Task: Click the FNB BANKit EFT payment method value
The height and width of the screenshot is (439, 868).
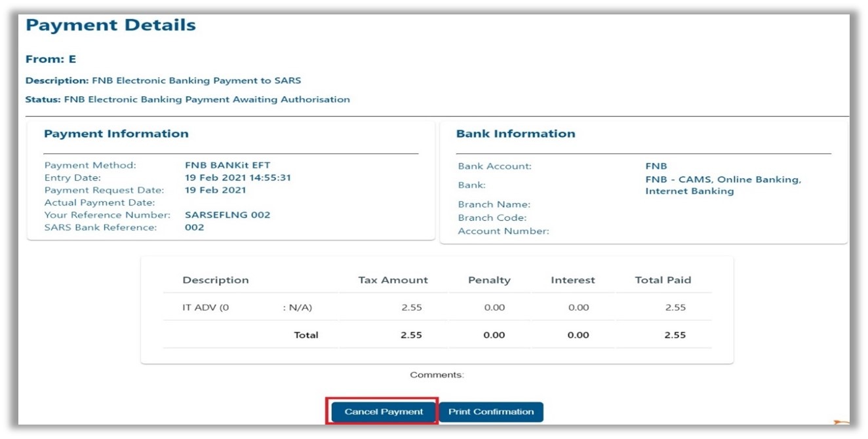Action: 227,166
